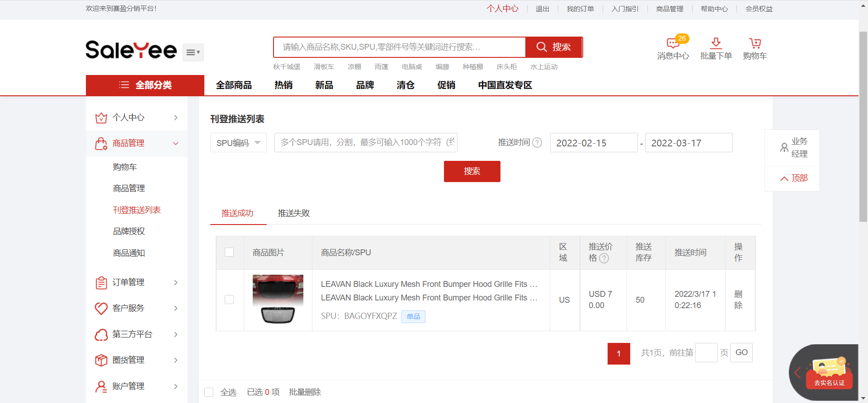Click the business manager person icon
The width and height of the screenshot is (868, 403).
coord(784,148)
